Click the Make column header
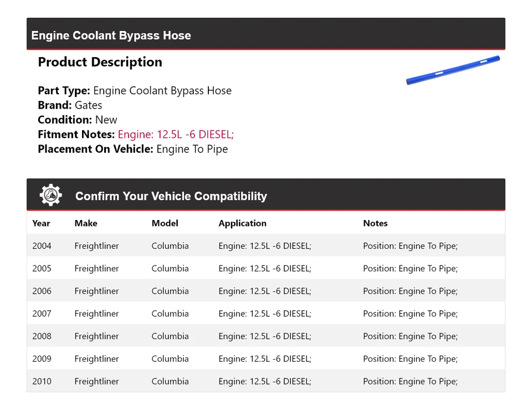The width and height of the screenshot is (532, 410). click(x=86, y=223)
